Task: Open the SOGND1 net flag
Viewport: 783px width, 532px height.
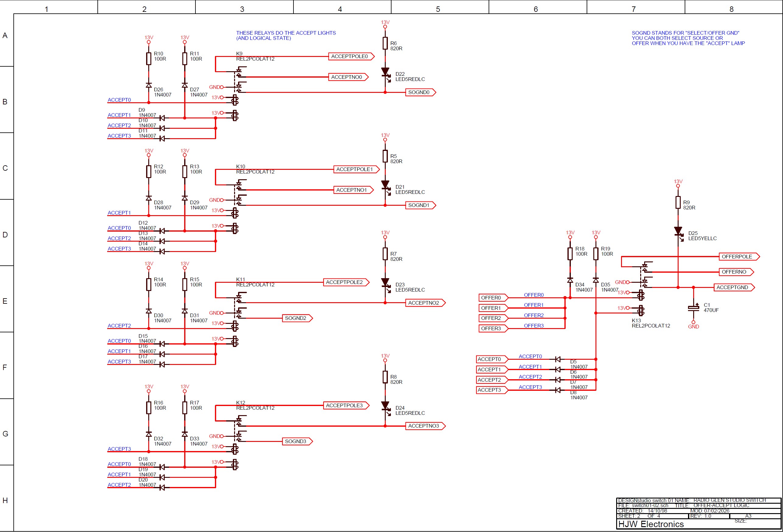Action: 419,205
